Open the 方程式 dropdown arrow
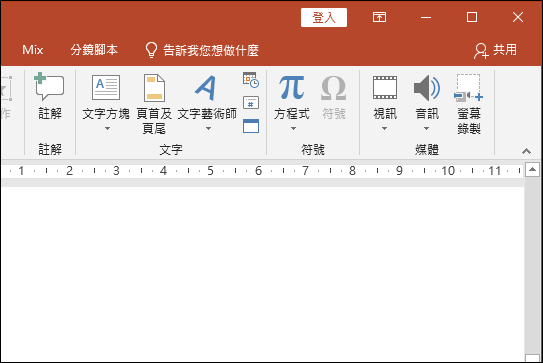Viewport: 543px width, 363px height. point(293,129)
